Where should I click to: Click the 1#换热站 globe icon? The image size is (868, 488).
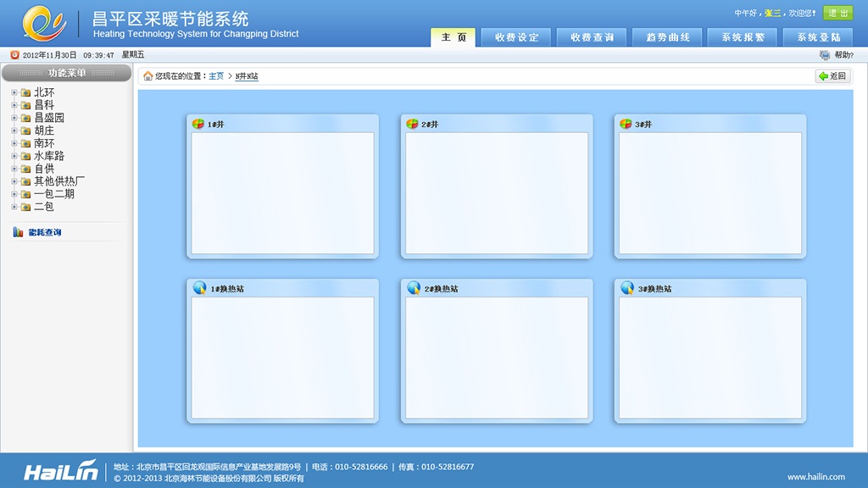[x=199, y=288]
